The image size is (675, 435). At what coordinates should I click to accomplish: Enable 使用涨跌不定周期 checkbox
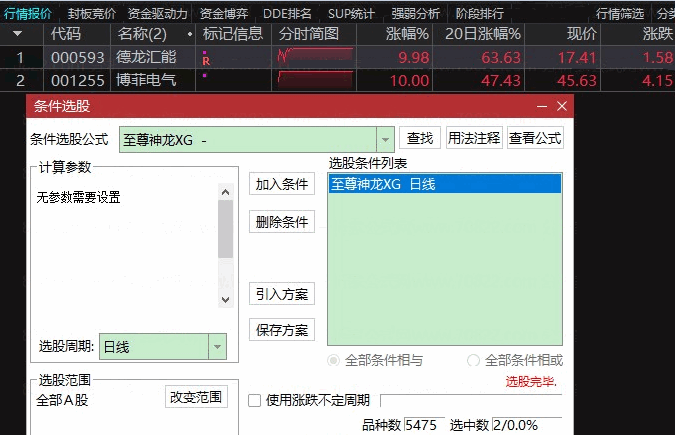pyautogui.click(x=254, y=401)
